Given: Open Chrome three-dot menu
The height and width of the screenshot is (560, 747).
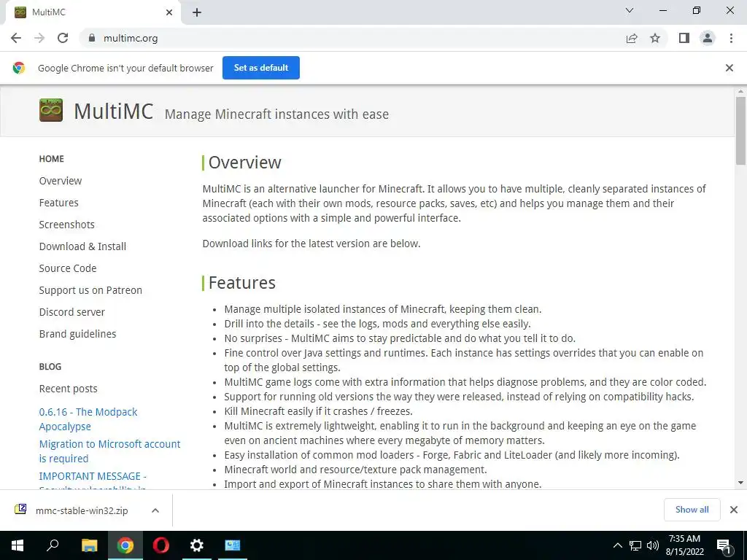Looking at the screenshot, I should (x=731, y=38).
